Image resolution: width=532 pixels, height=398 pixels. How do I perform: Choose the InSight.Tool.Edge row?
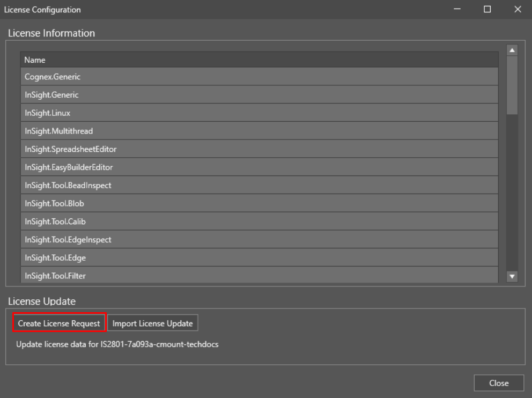click(x=259, y=258)
